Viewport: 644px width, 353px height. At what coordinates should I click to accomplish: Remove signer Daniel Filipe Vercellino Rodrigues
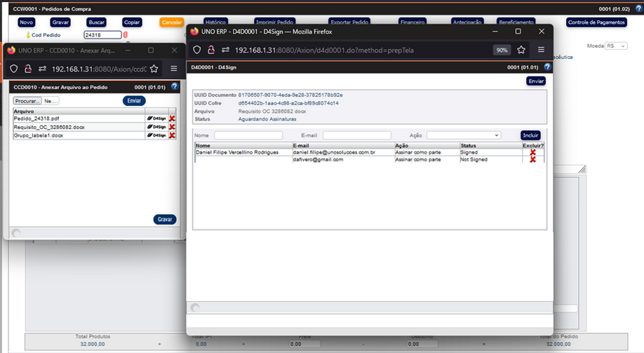pyautogui.click(x=532, y=152)
